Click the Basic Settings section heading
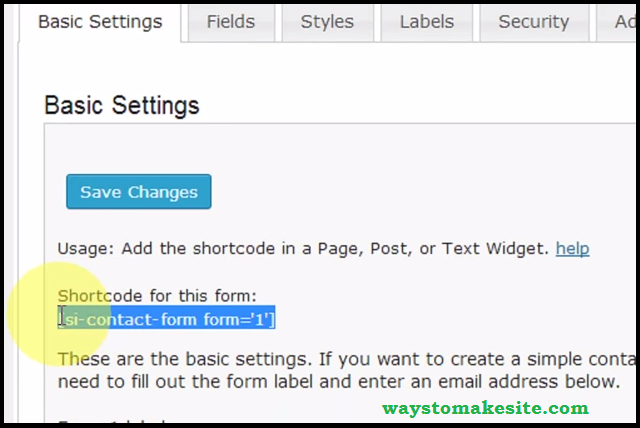Viewport: 640px width, 428px height. click(x=122, y=105)
